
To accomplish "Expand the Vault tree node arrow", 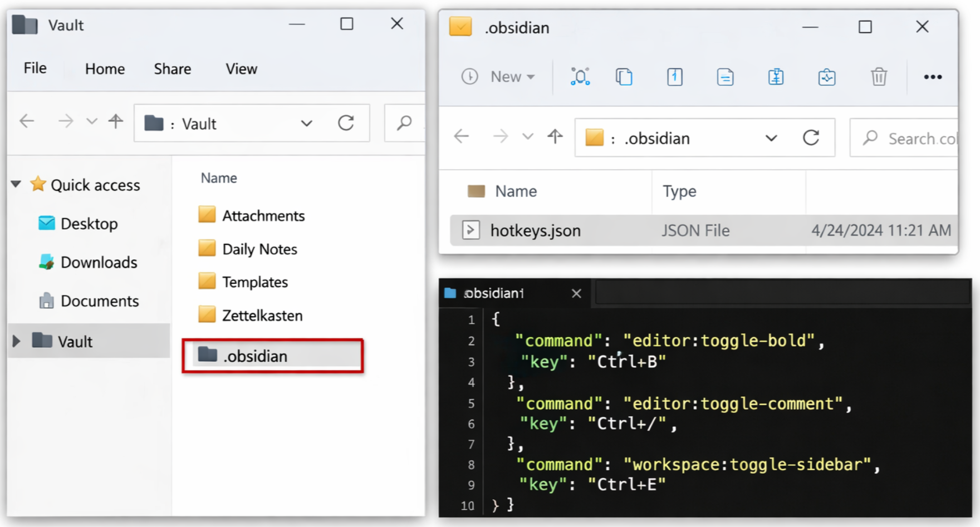I will (17, 341).
